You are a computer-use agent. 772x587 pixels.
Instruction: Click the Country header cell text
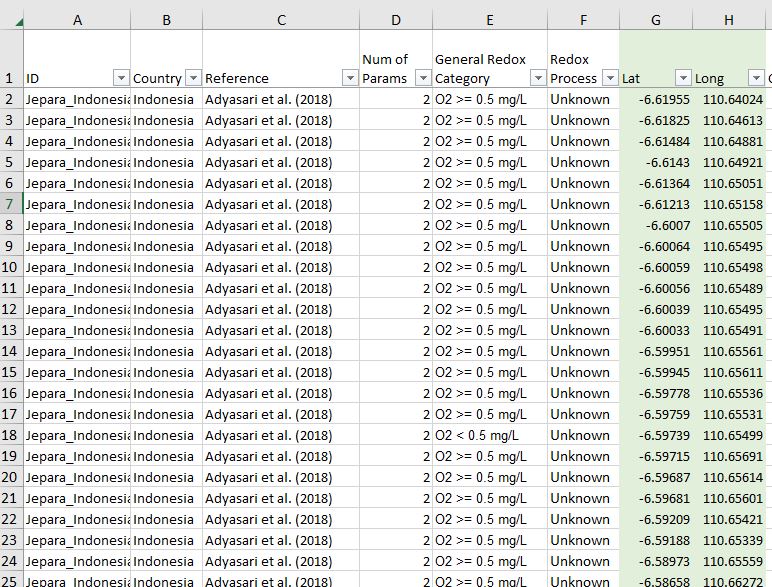click(x=157, y=78)
